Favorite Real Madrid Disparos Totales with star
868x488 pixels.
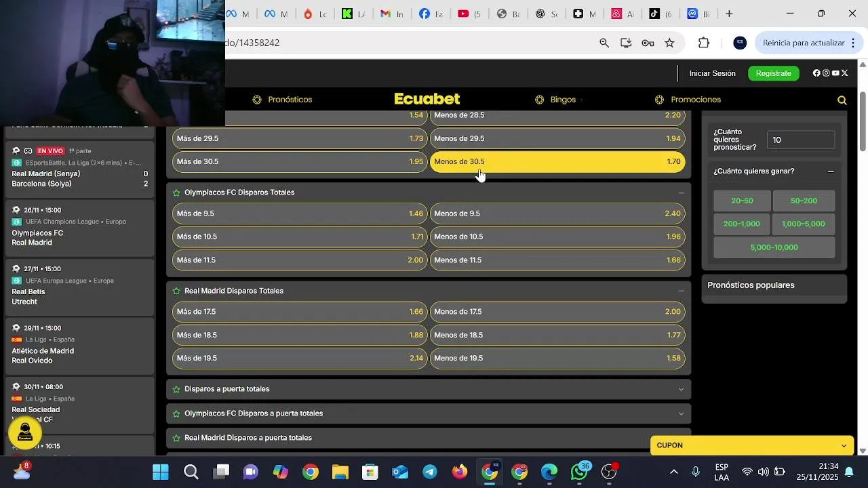[x=176, y=291]
